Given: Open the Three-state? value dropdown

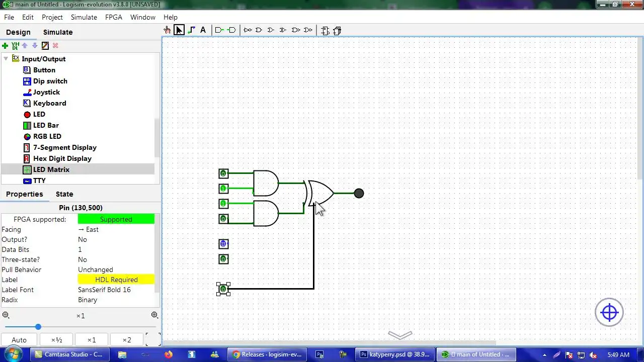Looking at the screenshot, I should (x=116, y=259).
